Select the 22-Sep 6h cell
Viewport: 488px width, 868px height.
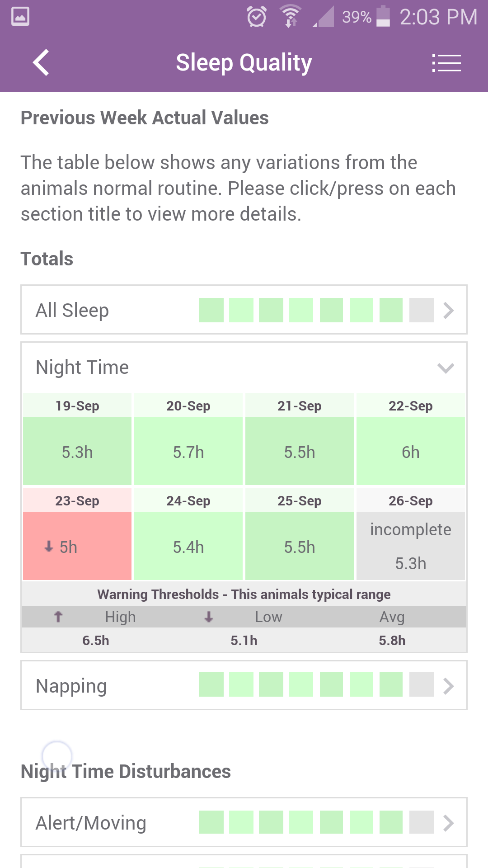tap(410, 451)
